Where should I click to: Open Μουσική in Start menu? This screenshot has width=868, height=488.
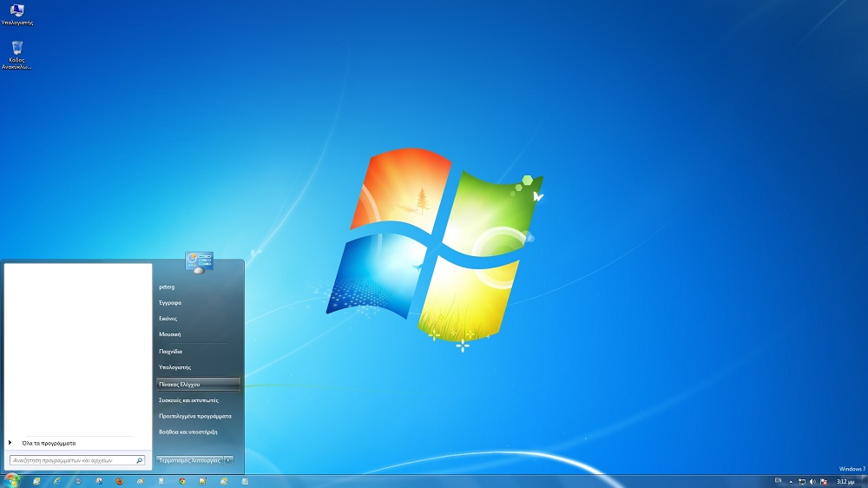point(170,334)
